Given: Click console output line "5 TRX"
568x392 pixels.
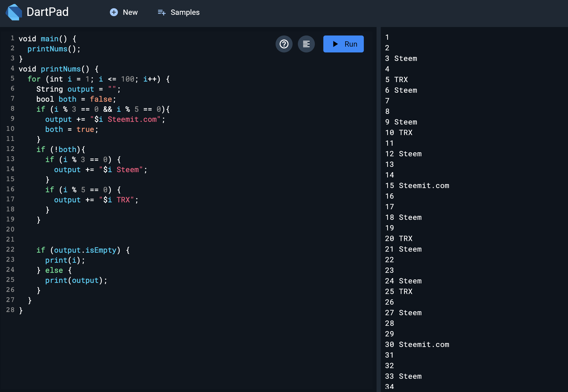Looking at the screenshot, I should click(x=396, y=79).
